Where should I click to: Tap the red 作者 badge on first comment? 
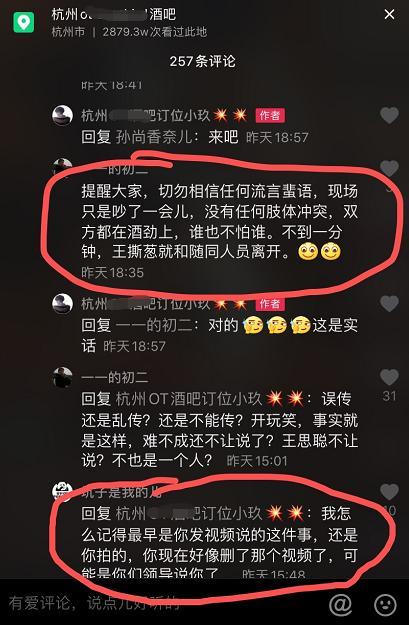click(270, 116)
